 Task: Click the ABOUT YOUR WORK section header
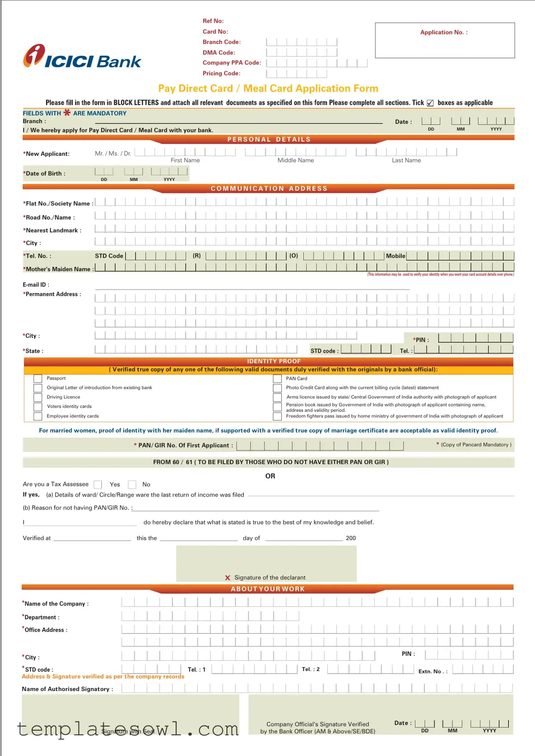(x=268, y=589)
